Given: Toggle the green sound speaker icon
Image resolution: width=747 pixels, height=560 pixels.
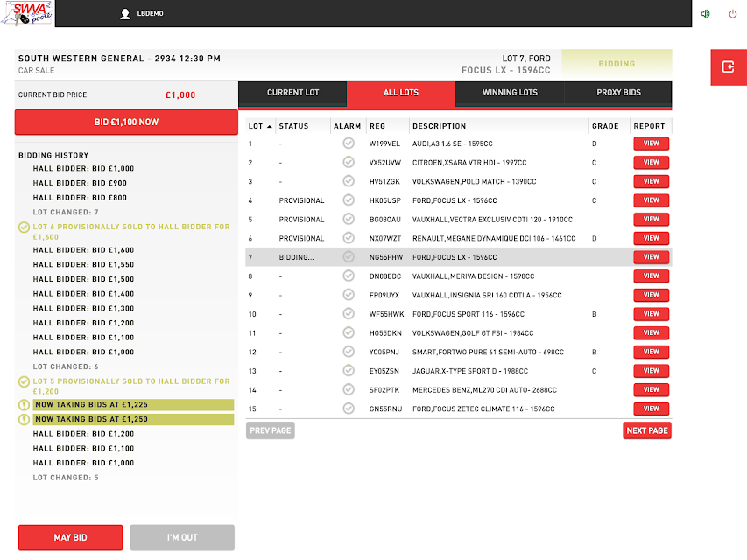Looking at the screenshot, I should 705,13.
